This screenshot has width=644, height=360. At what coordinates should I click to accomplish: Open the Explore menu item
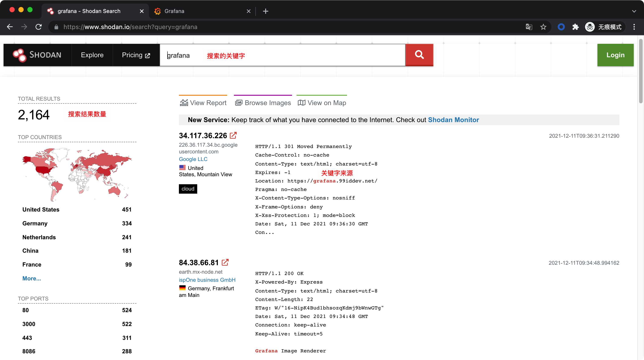click(x=92, y=55)
